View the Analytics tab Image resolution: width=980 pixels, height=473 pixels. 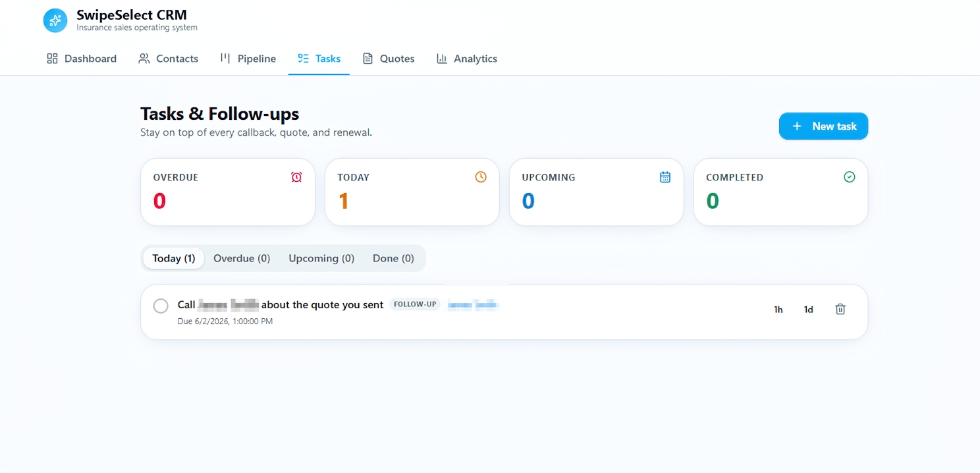tap(466, 59)
